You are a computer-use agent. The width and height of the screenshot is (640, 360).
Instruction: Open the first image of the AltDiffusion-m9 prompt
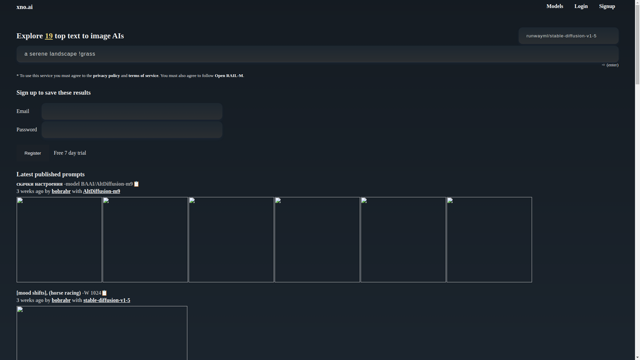[59, 240]
